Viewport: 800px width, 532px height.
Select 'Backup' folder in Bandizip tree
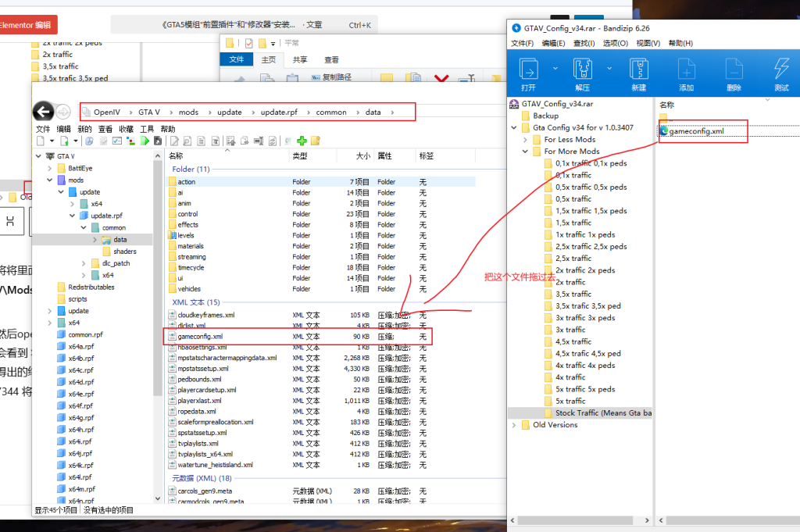(x=545, y=116)
